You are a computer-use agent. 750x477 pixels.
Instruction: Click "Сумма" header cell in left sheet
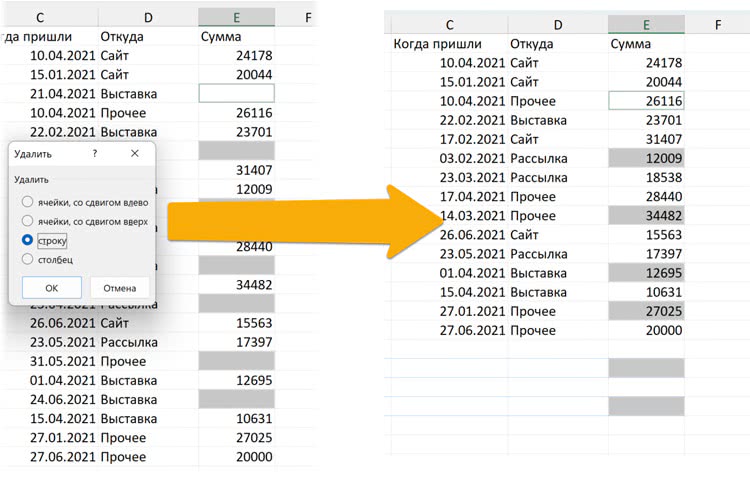tap(236, 37)
